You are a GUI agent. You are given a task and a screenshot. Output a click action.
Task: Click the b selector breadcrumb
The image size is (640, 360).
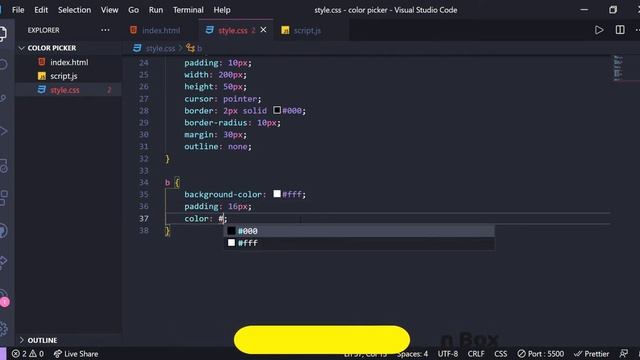[x=200, y=48]
